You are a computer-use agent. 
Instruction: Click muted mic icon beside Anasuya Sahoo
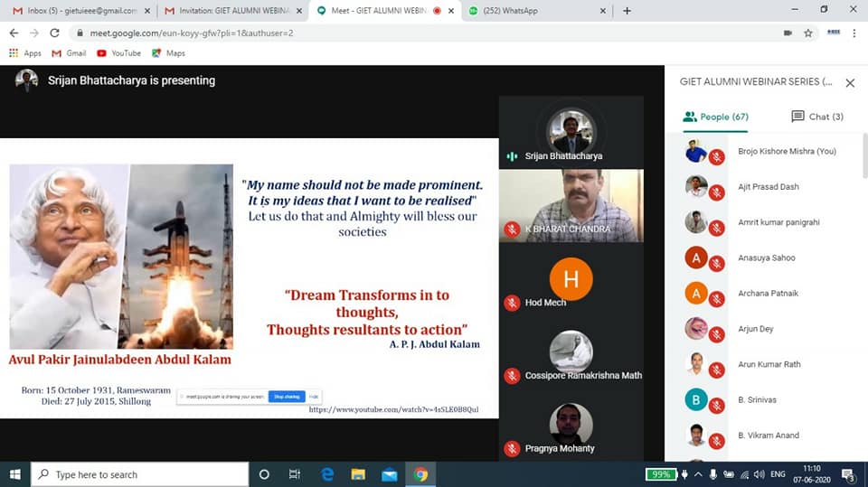coord(716,263)
